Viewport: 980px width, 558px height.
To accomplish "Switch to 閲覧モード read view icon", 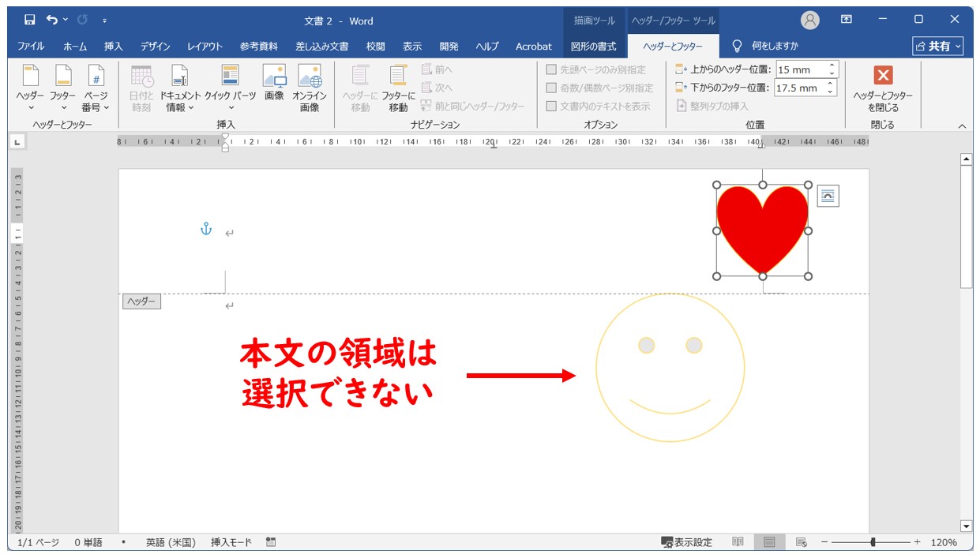I will point(738,542).
